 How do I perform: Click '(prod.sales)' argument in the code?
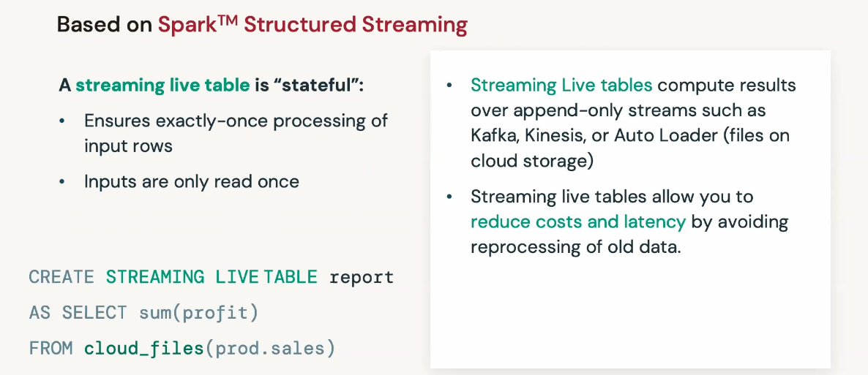(269, 349)
